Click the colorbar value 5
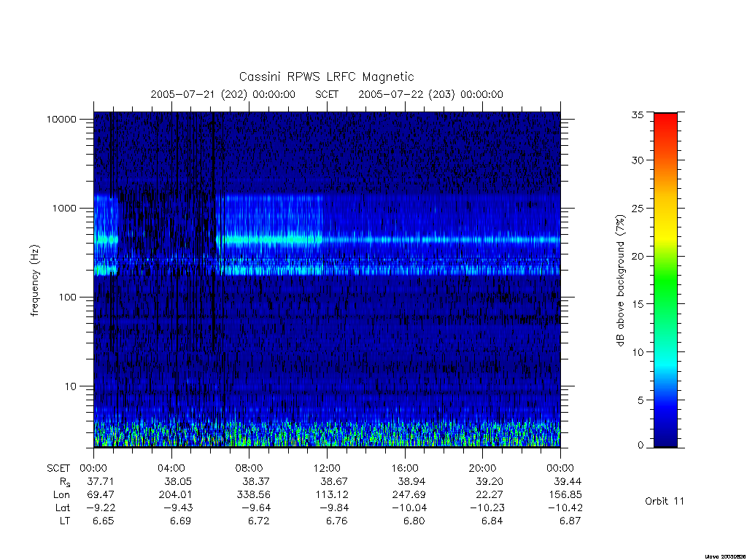Screen dimensions: 747x560 [x=640, y=400]
